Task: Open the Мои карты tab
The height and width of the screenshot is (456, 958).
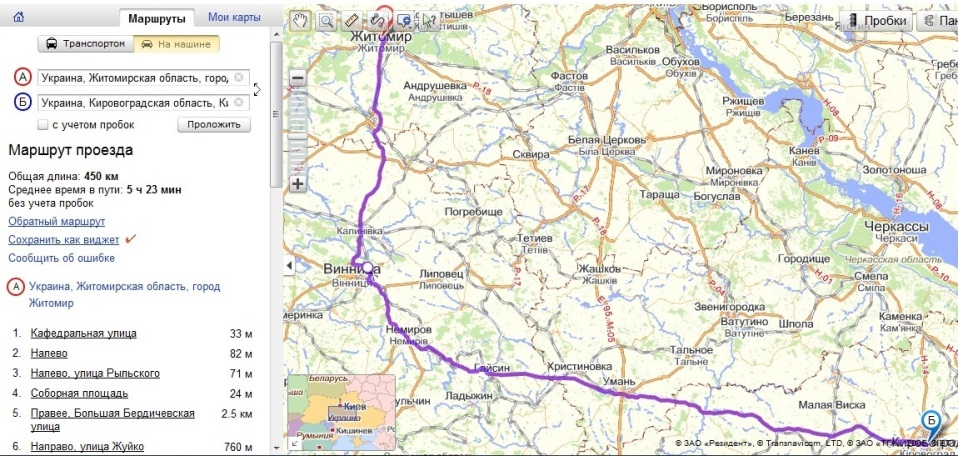Action: tap(234, 18)
